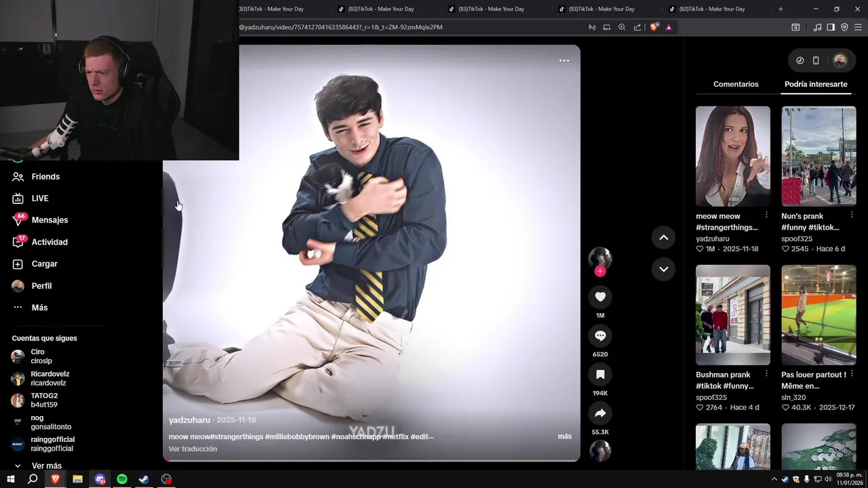The width and height of the screenshot is (868, 488).
Task: Click the volume speaker icon in tray
Action: pos(828,479)
